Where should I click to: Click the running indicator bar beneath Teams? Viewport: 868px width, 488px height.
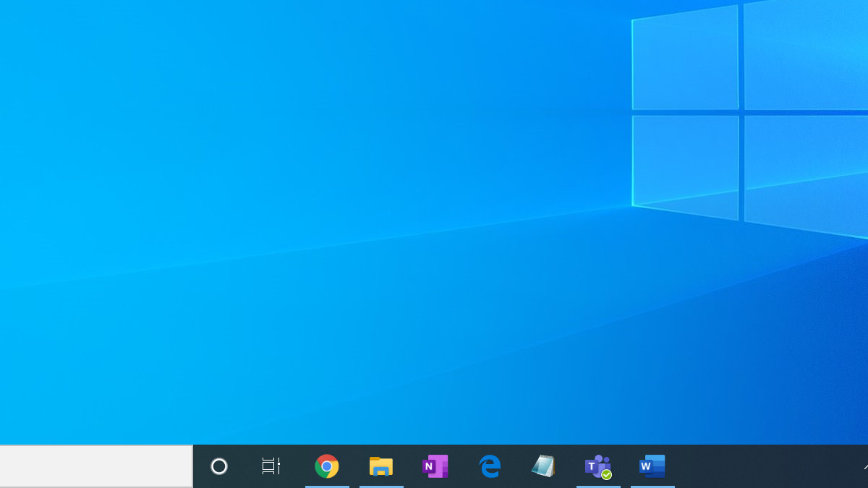[x=598, y=487]
